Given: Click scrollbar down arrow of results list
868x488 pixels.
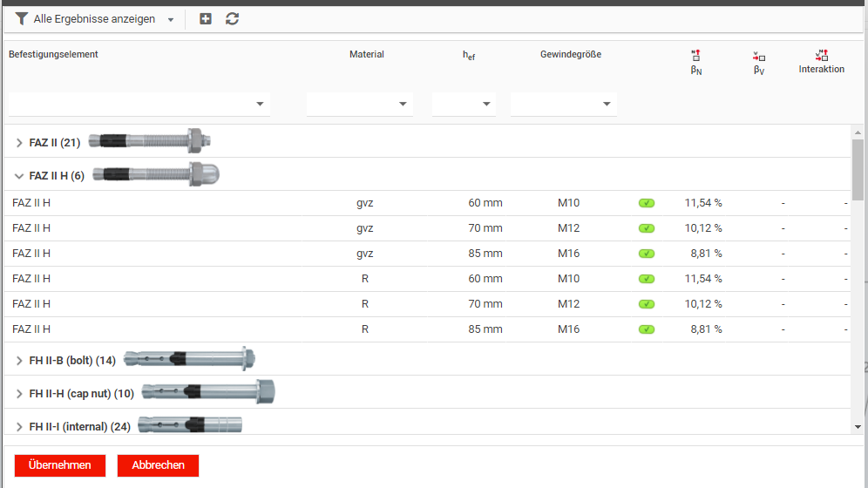Looking at the screenshot, I should coord(858,427).
